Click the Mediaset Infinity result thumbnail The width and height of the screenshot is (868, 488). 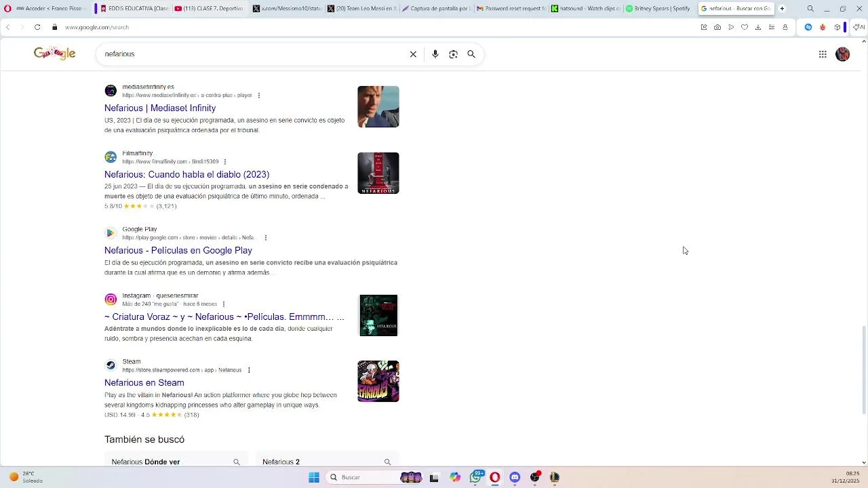[x=378, y=106]
